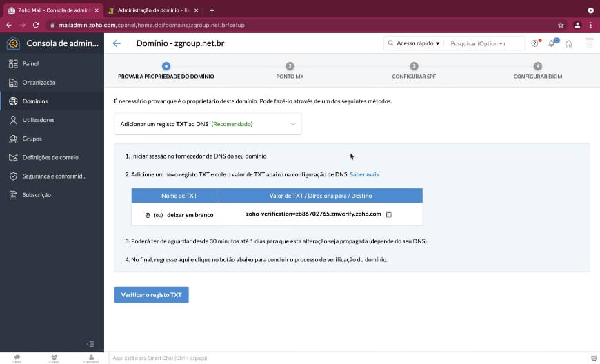600x364 pixels.
Task: Bookmark this page with the star icon
Action: coord(561,25)
